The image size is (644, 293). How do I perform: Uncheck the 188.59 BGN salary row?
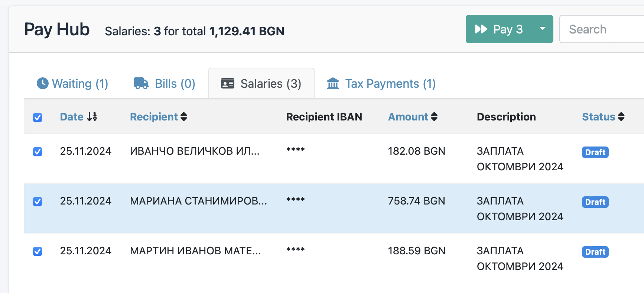38,251
